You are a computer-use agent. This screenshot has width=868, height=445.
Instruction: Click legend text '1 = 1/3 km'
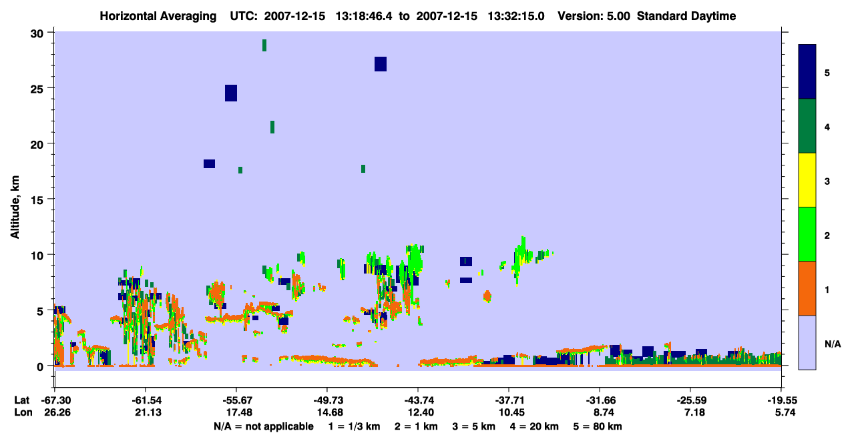pos(355,426)
